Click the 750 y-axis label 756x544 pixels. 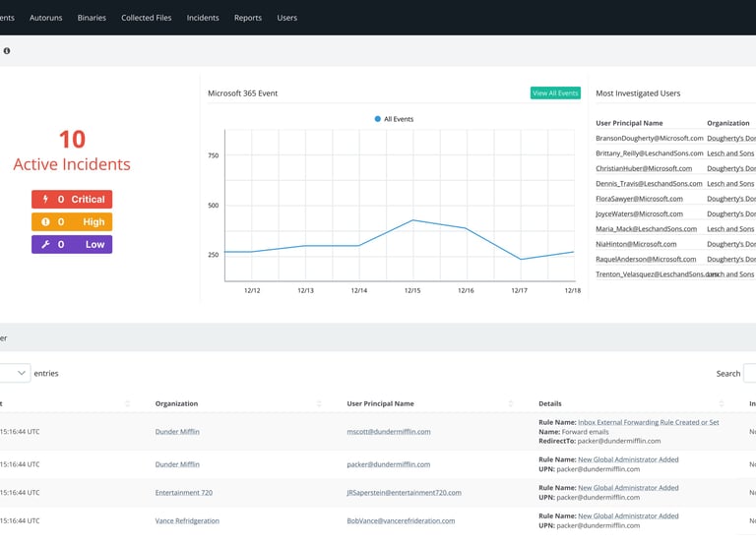click(x=213, y=155)
